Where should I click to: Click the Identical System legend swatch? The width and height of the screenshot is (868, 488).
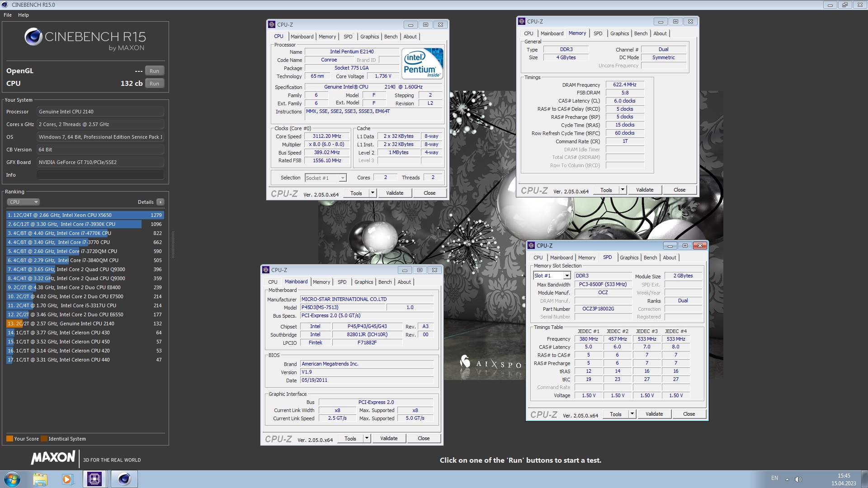click(x=44, y=439)
